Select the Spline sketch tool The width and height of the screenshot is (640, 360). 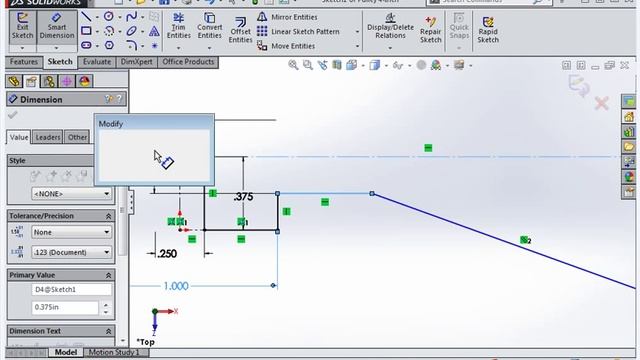(131, 17)
